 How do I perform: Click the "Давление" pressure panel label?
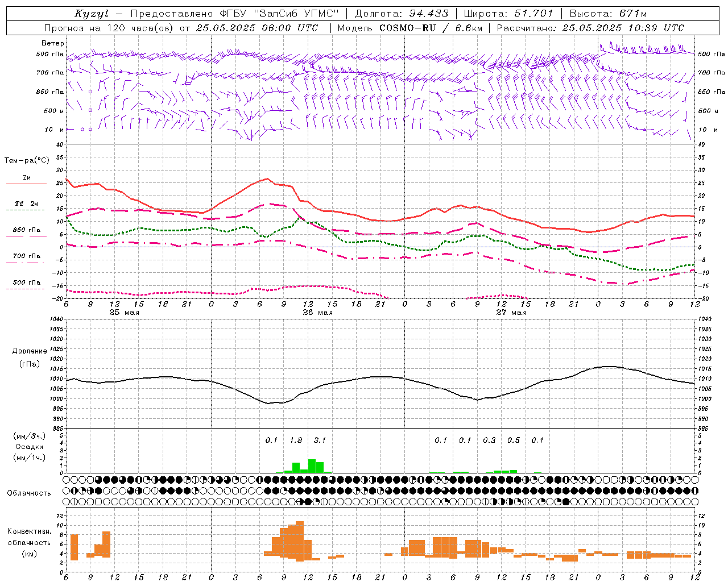(30, 351)
